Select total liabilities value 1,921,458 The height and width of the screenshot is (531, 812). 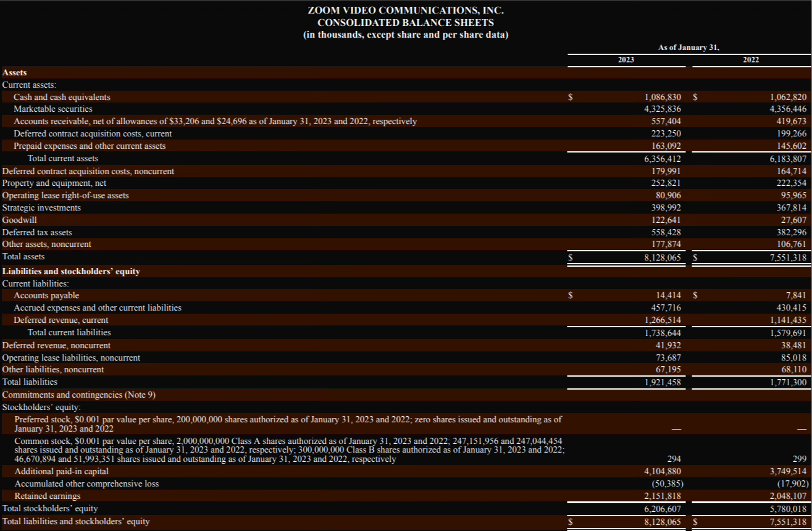[x=663, y=382]
